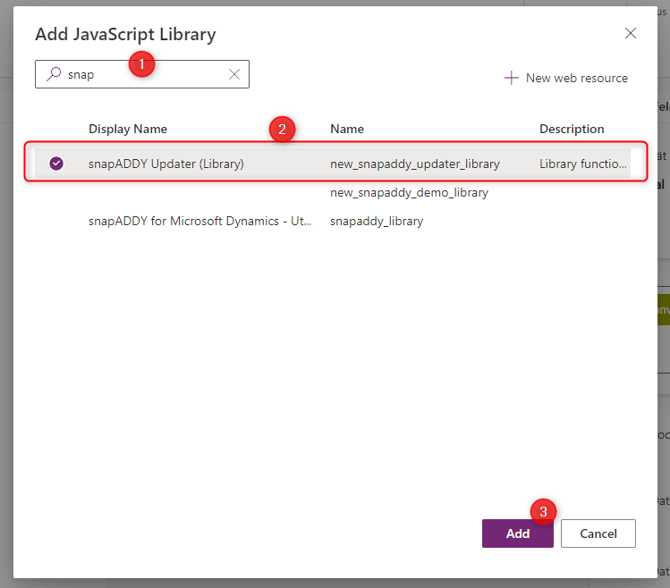Viewport: 670px width, 588px height.
Task: Click the truncated 'Library functio...' description cell
Action: click(x=584, y=163)
